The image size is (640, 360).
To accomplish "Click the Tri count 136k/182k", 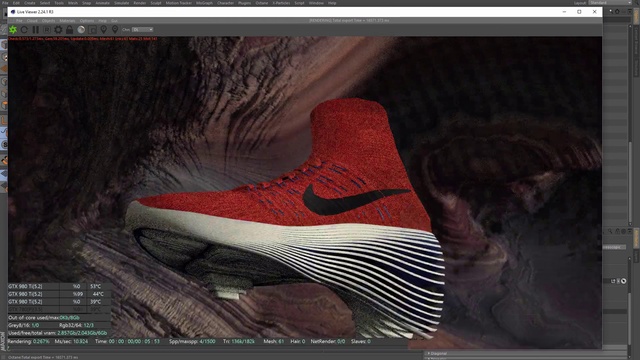I will click(239, 341).
